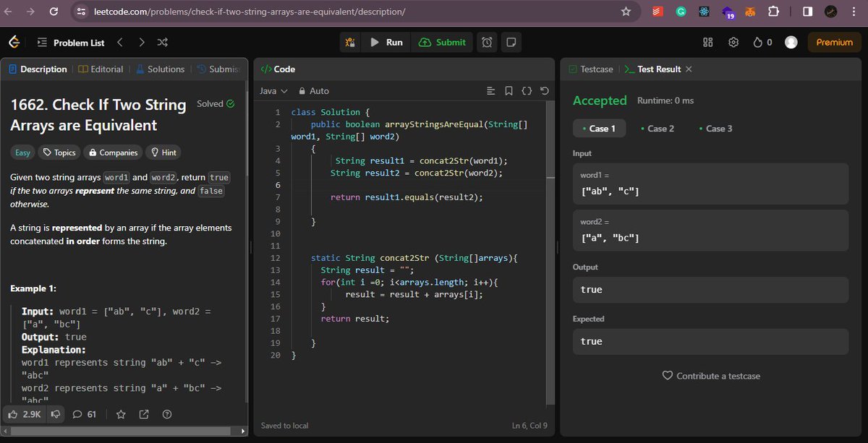Open the user profile avatar
The width and height of the screenshot is (868, 443).
pos(791,43)
